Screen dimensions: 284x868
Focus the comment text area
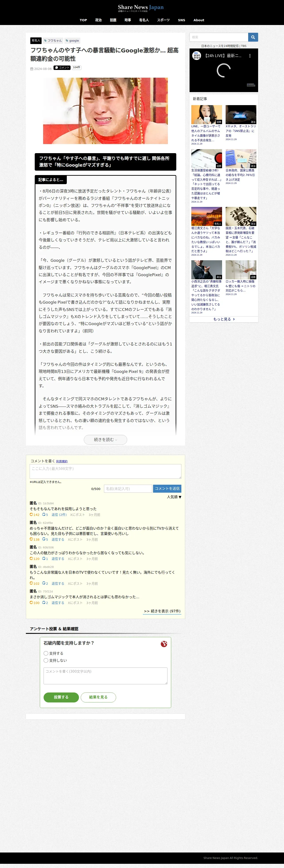[106, 471]
